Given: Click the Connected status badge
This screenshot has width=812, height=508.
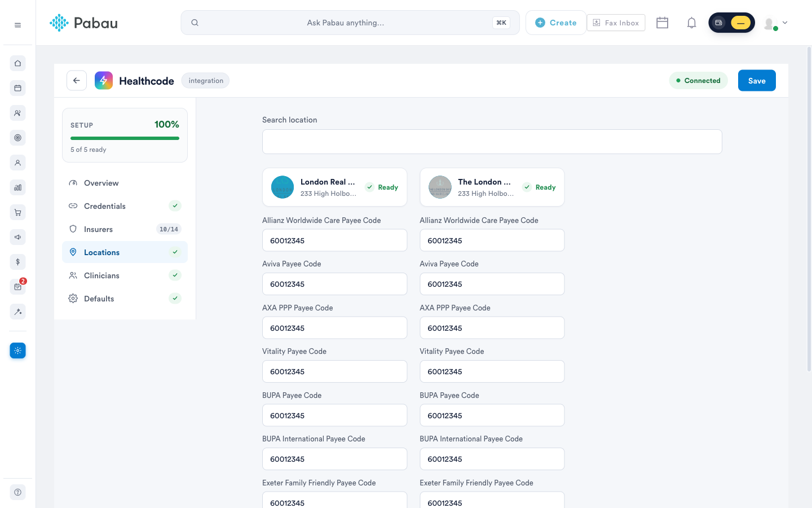Looking at the screenshot, I should click(x=699, y=81).
